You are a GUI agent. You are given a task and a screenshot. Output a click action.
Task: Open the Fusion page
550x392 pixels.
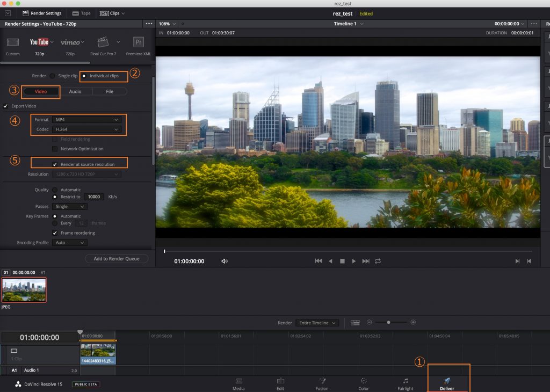(x=322, y=384)
